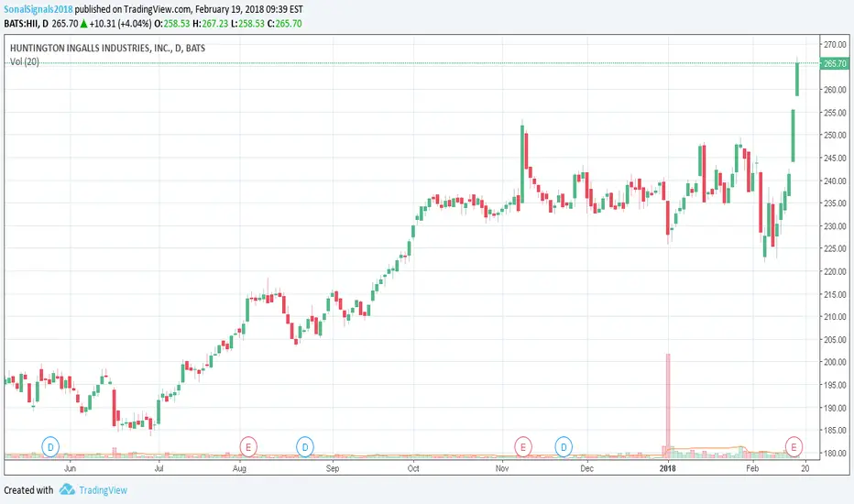
Task: Click the Dec label on time axis
Action: pyautogui.click(x=586, y=468)
